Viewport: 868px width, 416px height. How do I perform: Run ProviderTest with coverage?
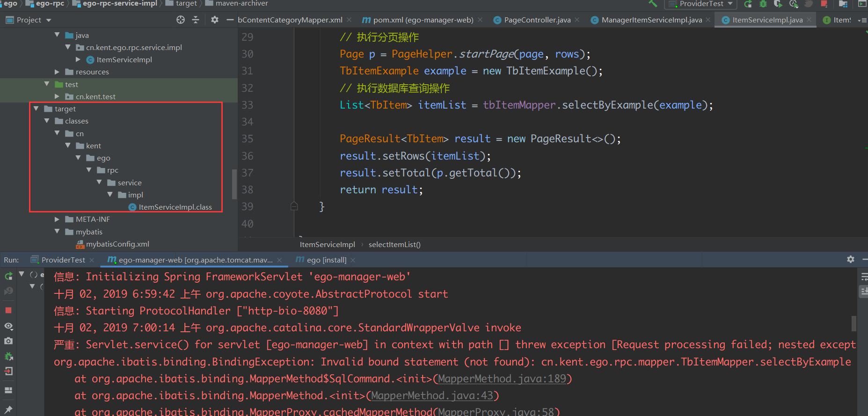click(778, 4)
